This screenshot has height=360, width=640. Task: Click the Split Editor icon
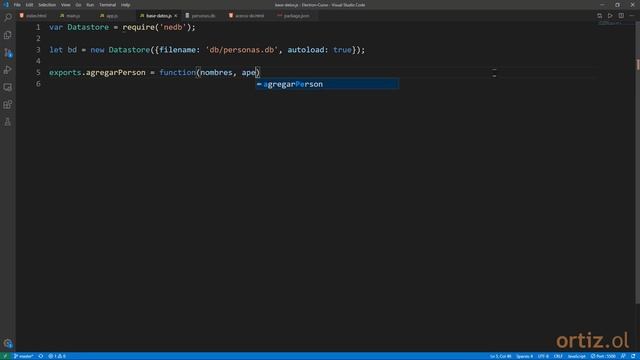click(x=621, y=16)
